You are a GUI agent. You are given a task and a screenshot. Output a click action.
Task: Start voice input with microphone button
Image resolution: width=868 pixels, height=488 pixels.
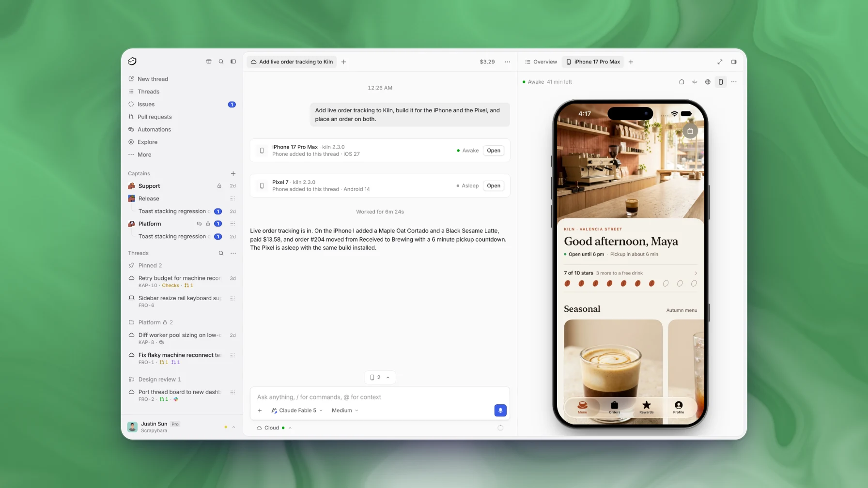pyautogui.click(x=500, y=411)
